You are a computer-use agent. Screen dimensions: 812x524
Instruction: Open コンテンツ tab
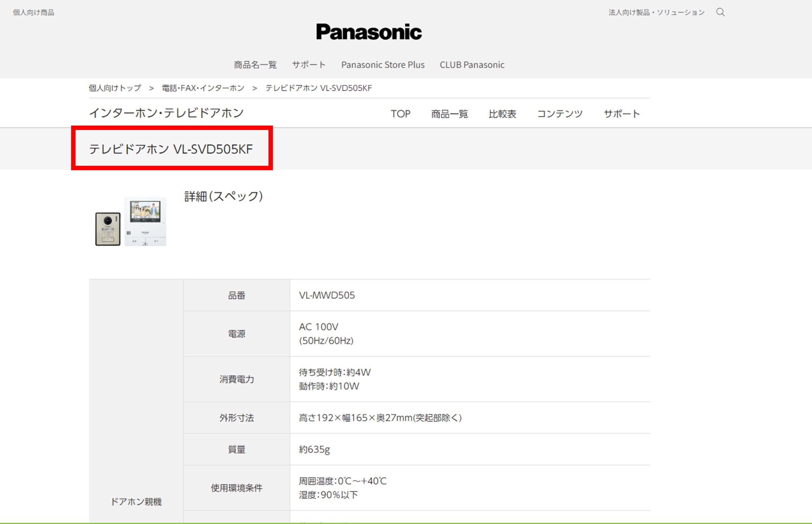coord(560,114)
